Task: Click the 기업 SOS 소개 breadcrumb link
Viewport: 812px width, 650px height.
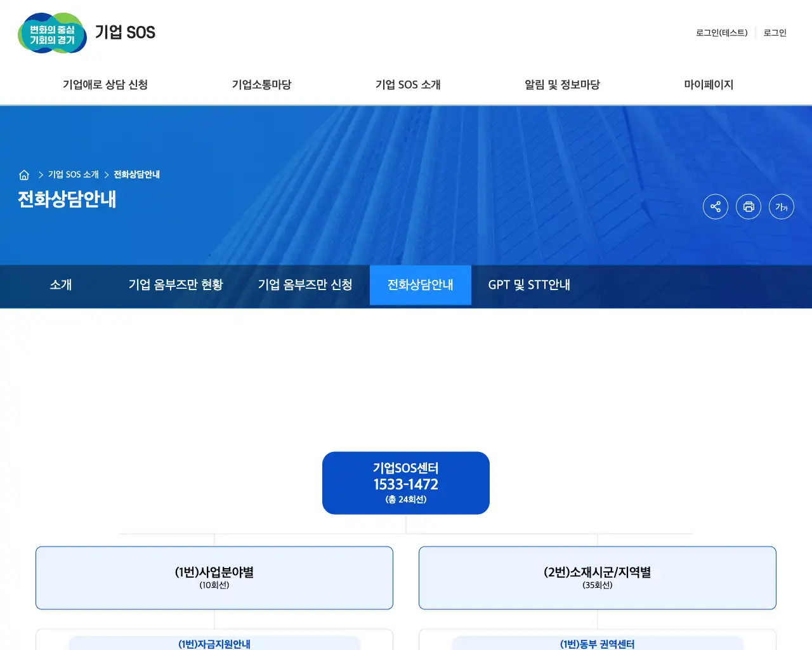Action: (x=72, y=174)
